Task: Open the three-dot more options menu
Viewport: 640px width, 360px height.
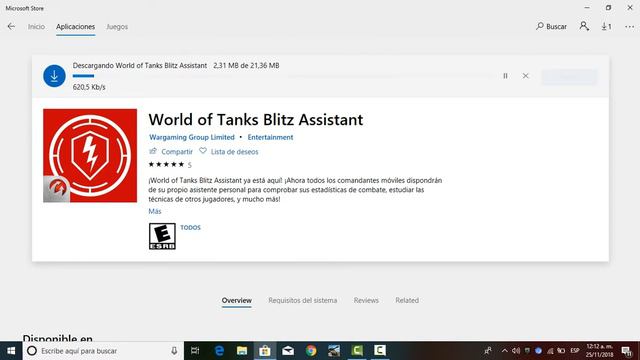Action: [629, 27]
